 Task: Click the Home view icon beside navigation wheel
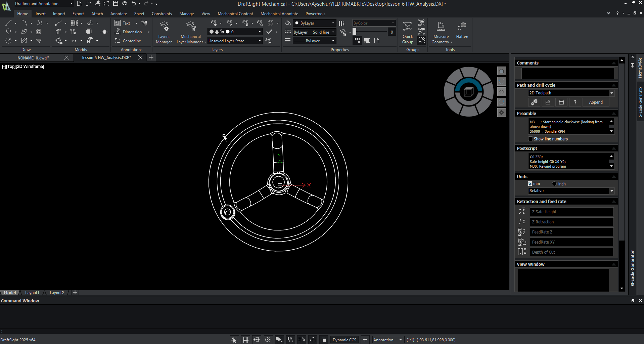(502, 71)
